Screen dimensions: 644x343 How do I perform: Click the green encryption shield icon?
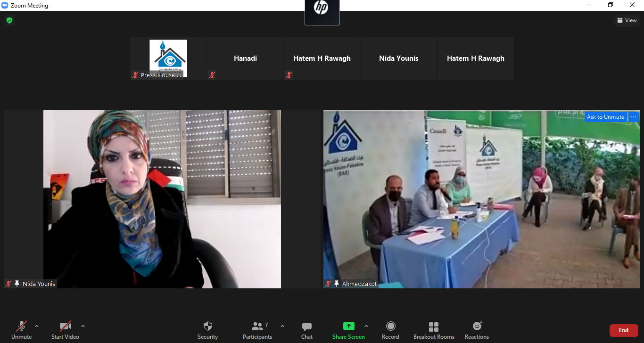point(9,20)
